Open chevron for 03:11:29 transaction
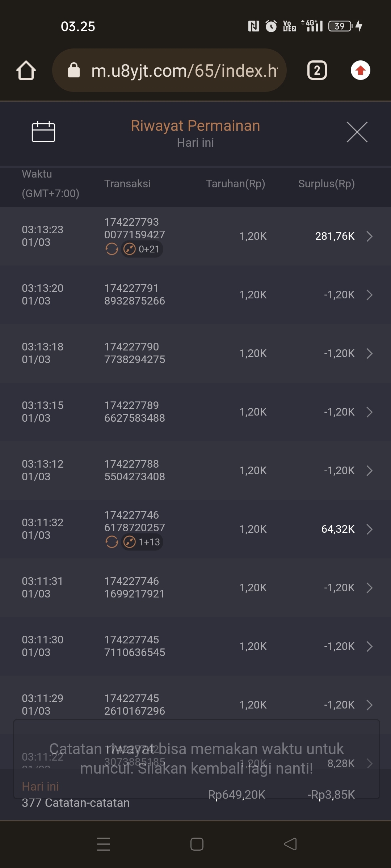Screen dimensions: 391x868 [369, 705]
